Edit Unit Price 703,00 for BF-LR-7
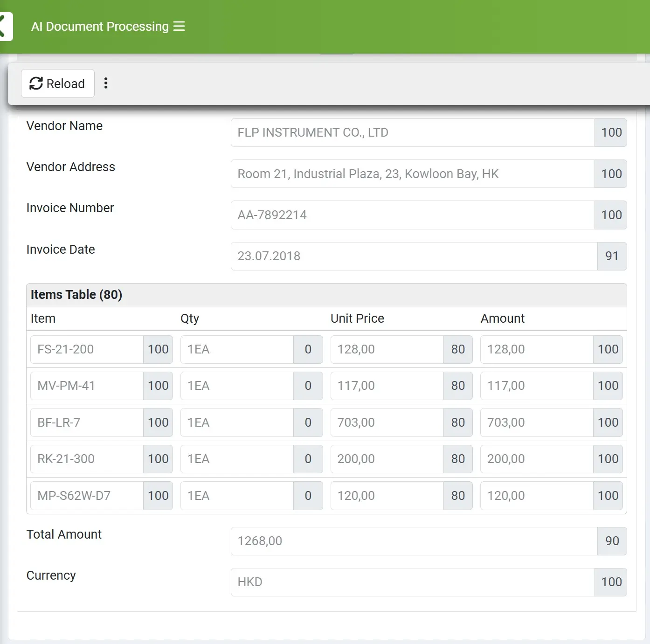Screen dimensions: 650x644 coord(387,422)
